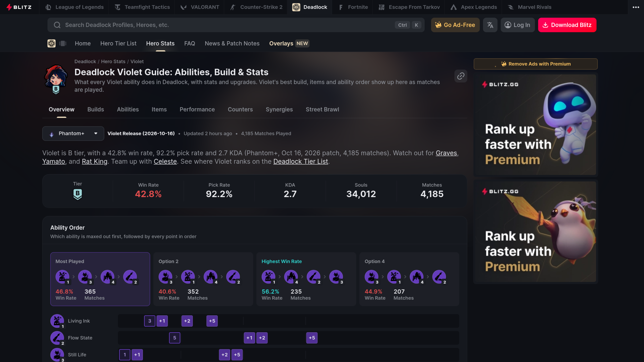The width and height of the screenshot is (644, 362).
Task: Switch to the Builds tab
Action: pos(96,109)
